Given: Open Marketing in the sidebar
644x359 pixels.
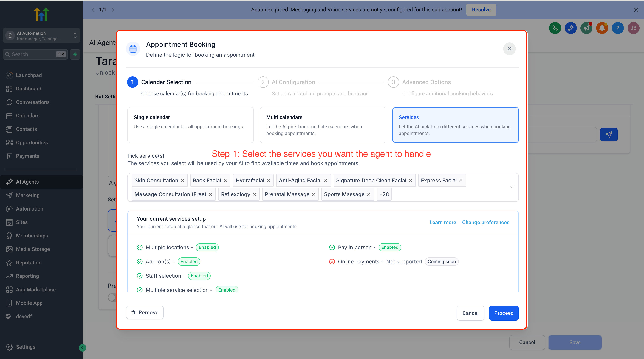Looking at the screenshot, I should pyautogui.click(x=41, y=195).
